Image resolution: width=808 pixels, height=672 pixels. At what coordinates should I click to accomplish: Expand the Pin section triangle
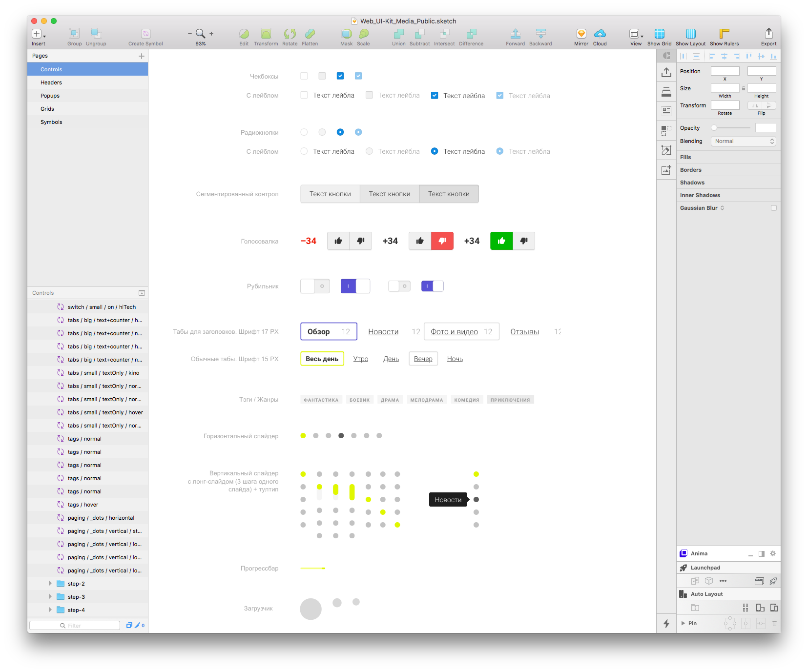[x=683, y=623]
